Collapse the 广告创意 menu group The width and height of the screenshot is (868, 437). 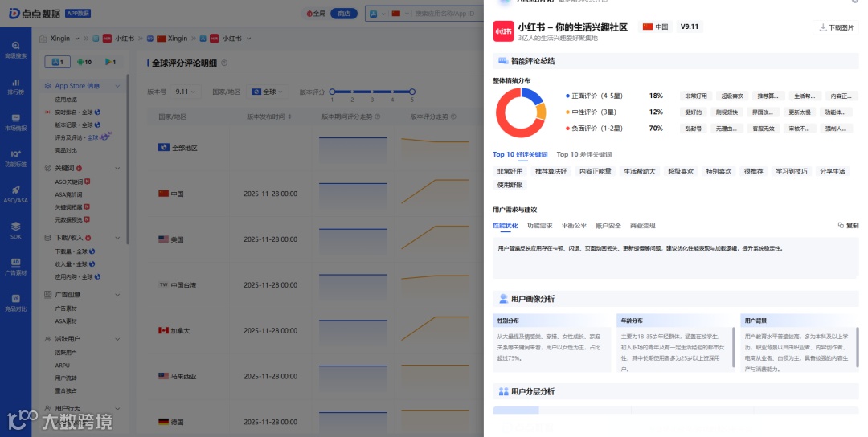click(117, 295)
